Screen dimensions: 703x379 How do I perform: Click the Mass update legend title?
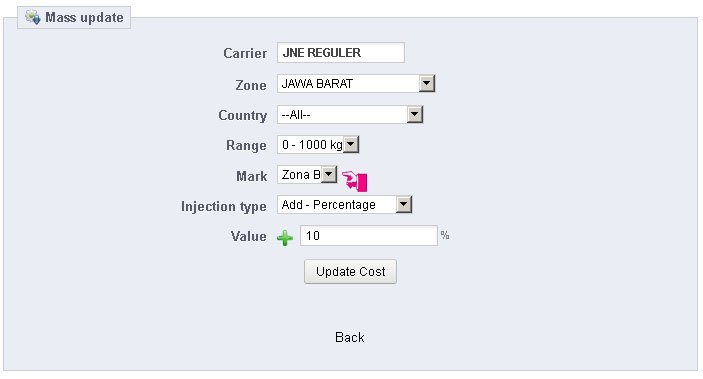click(84, 17)
